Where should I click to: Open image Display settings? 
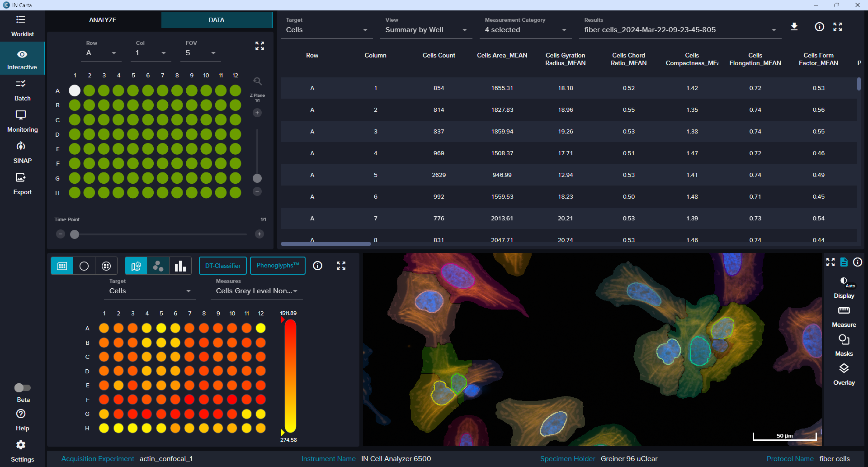(844, 287)
